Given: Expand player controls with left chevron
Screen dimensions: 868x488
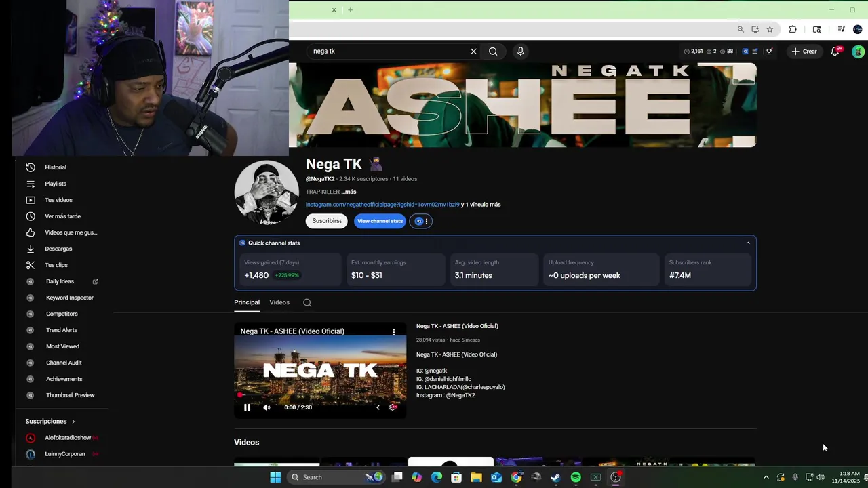Looking at the screenshot, I should point(378,407).
